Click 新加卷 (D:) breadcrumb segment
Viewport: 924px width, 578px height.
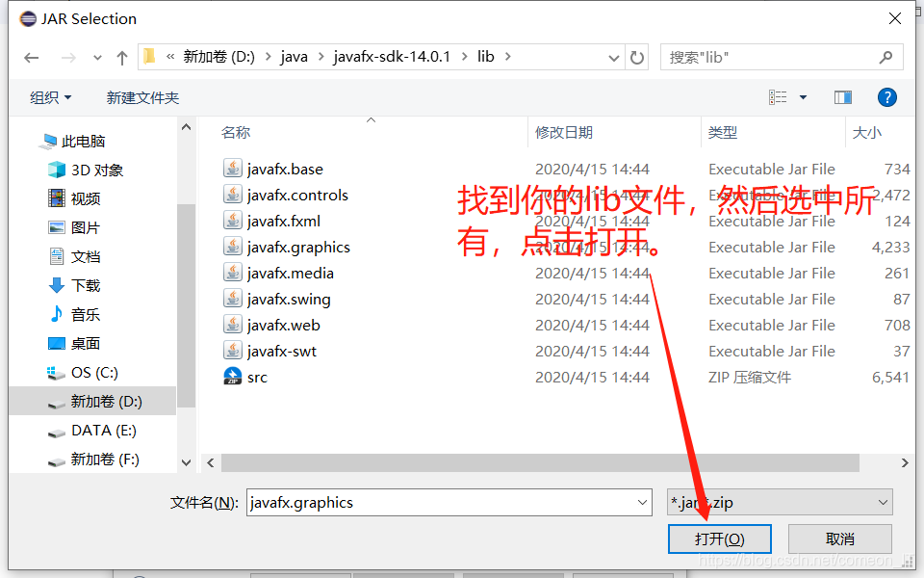[218, 57]
